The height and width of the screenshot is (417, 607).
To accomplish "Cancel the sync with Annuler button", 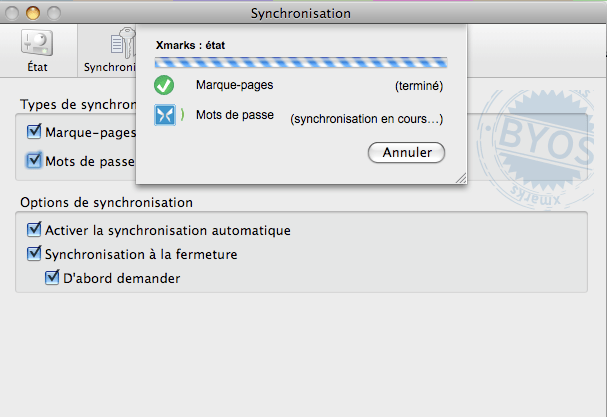I will pyautogui.click(x=406, y=153).
